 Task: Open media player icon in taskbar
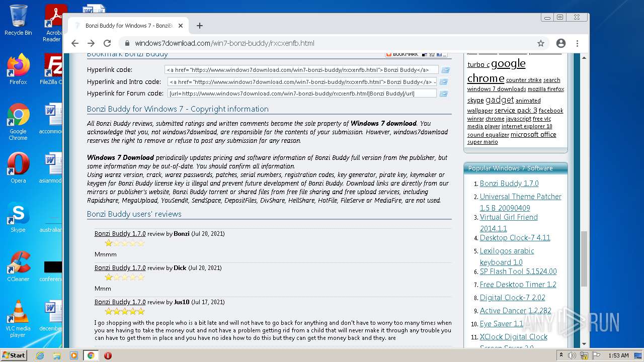[74, 355]
